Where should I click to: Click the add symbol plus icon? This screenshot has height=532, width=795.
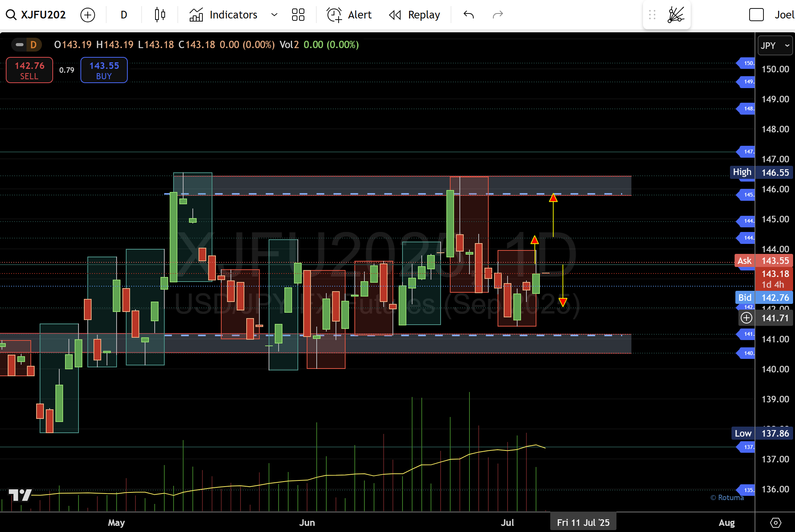pos(87,15)
